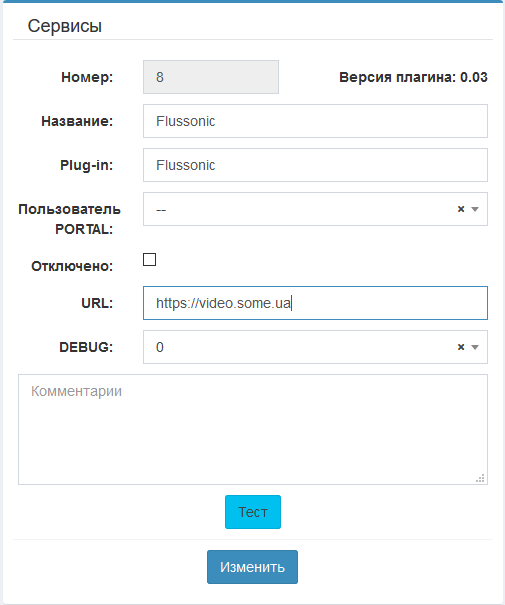Click the URL: label

(97, 303)
